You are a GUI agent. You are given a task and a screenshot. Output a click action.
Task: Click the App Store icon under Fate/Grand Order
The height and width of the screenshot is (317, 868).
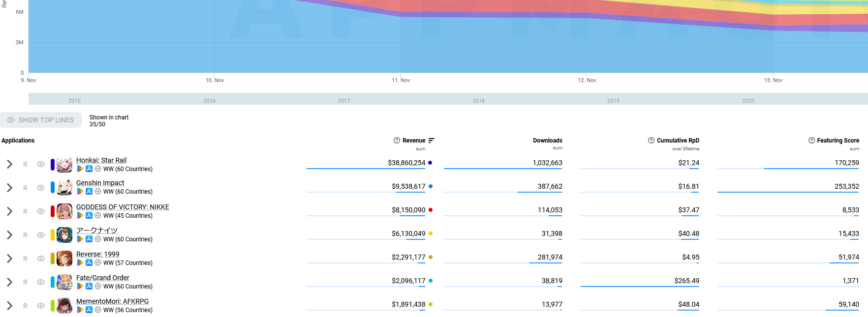click(89, 286)
